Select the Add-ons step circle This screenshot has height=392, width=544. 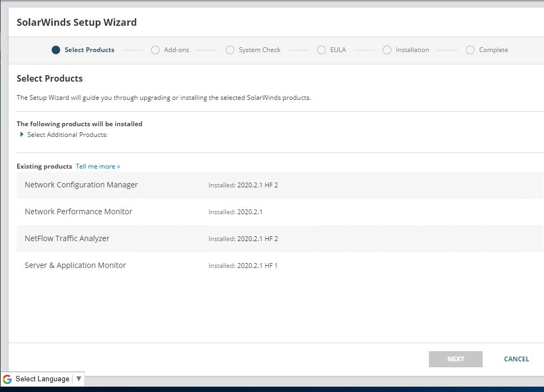click(155, 50)
